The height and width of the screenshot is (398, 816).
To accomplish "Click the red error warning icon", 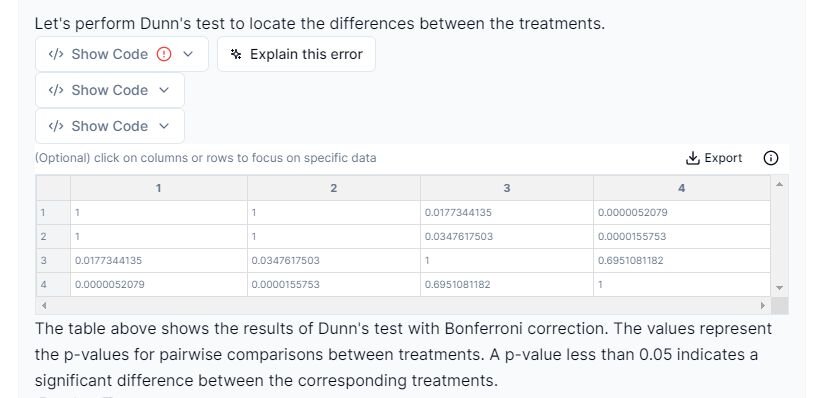I will click(x=164, y=54).
